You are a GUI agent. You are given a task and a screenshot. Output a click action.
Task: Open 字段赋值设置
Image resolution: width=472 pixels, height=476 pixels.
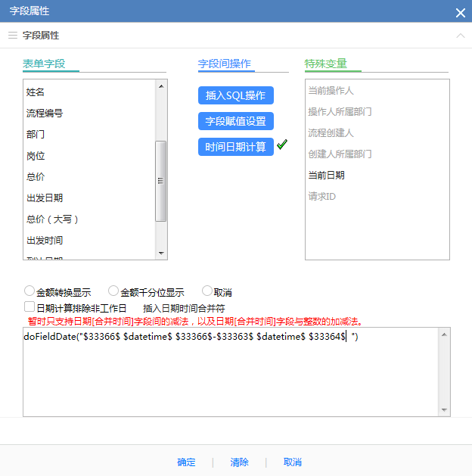235,121
